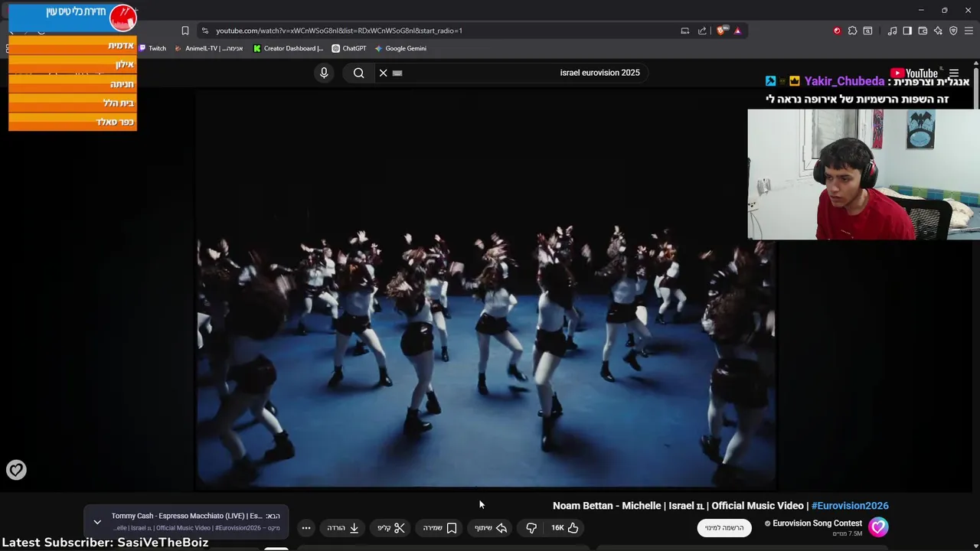Open the on-screen keyboard in the search box
This screenshot has width=980, height=551.
coord(397,73)
